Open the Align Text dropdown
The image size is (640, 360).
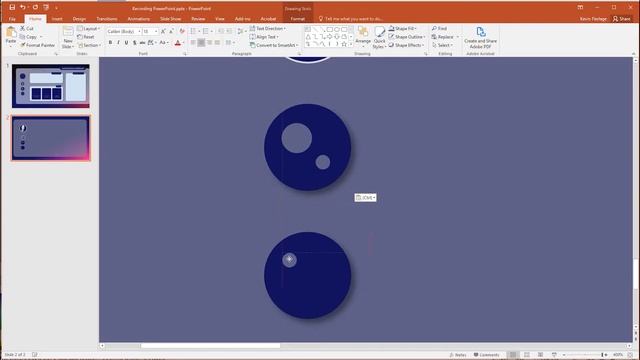[264, 37]
